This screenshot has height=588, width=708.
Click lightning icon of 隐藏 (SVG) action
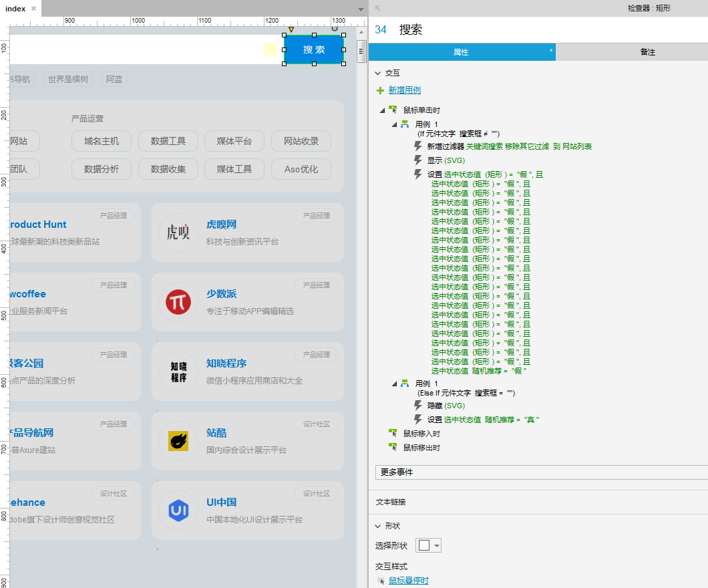(418, 405)
